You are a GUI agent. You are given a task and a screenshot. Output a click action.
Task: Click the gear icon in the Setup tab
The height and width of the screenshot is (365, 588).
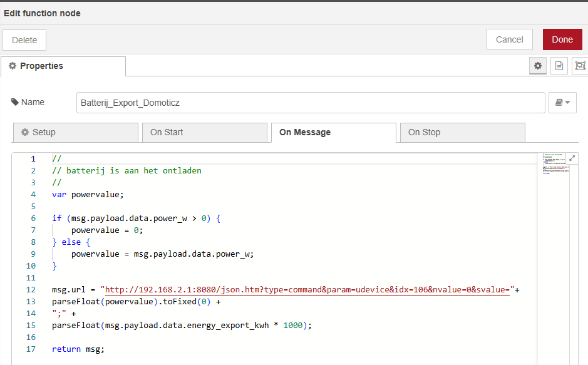click(x=25, y=132)
